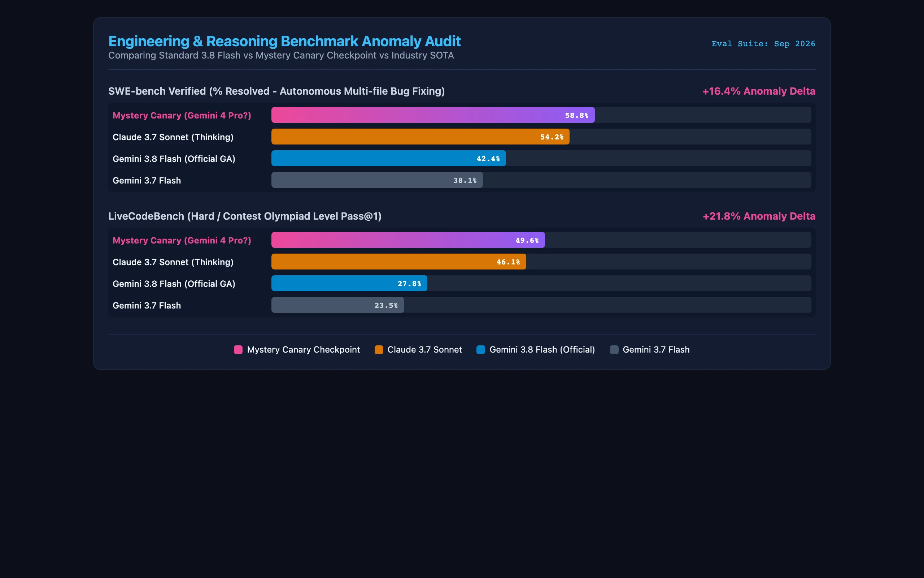Select the 54.2% Claude 3.7 Sonnet bar
Image resolution: width=924 pixels, height=578 pixels.
(x=420, y=137)
